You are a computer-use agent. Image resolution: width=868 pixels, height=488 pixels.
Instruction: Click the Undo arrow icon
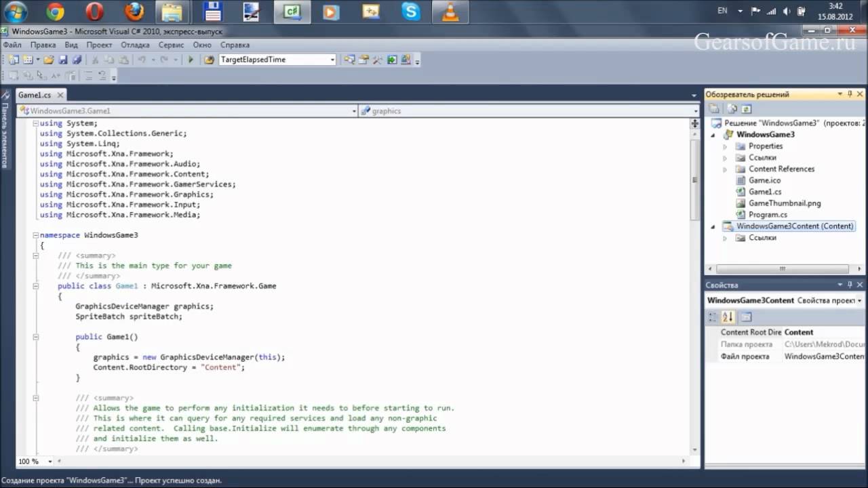coord(142,60)
